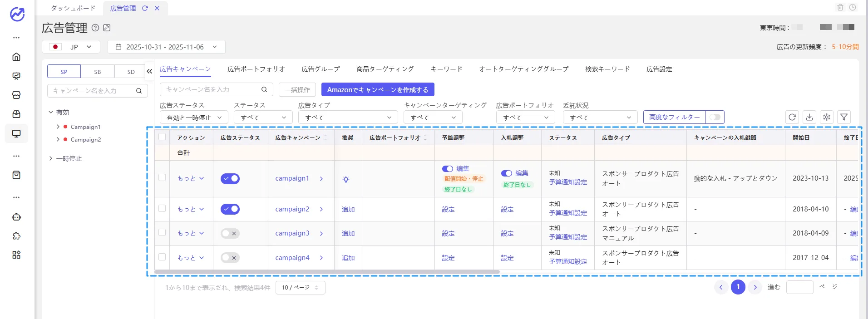The height and width of the screenshot is (319, 868).
Task: Check the select-all checkbox in table header
Action: (x=162, y=137)
